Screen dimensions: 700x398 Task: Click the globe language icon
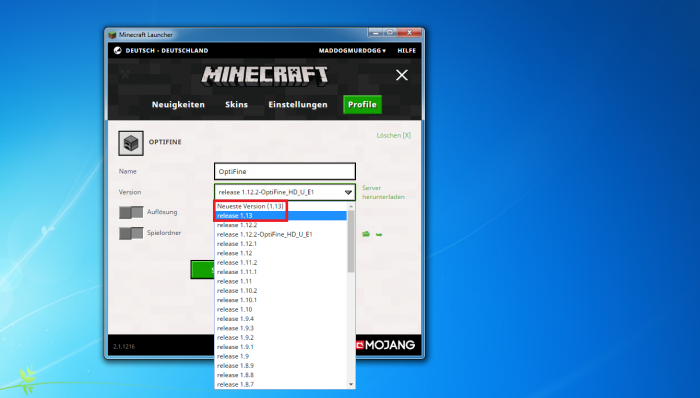coord(118,50)
